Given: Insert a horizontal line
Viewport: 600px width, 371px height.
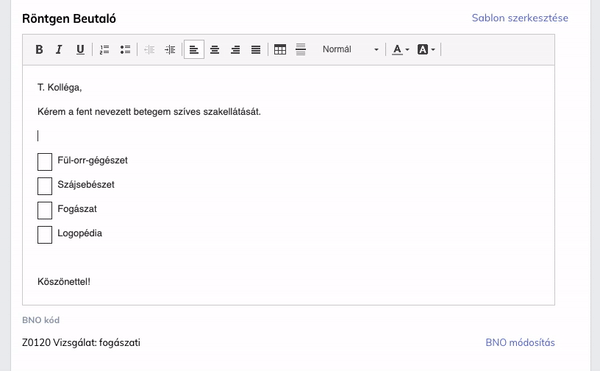Looking at the screenshot, I should coord(301,49).
